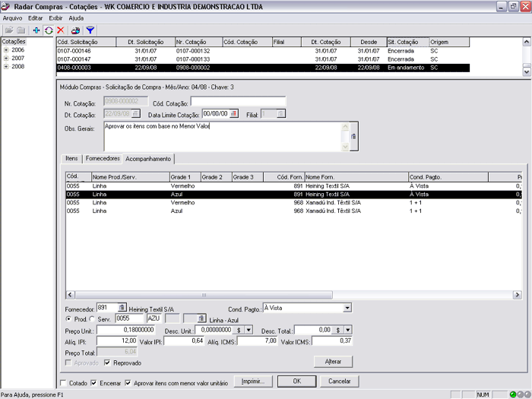Click the toolbar icon left of the filter funnel
This screenshot has height=399, width=532.
(76, 30)
